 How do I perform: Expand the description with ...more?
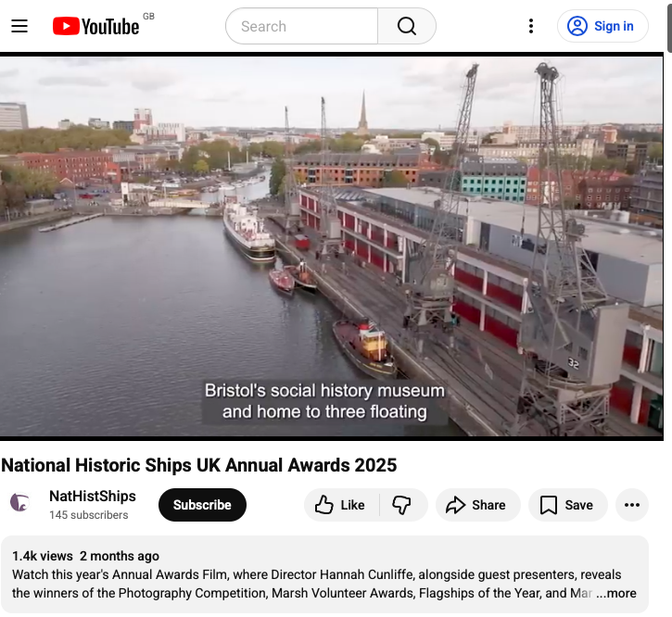point(616,593)
